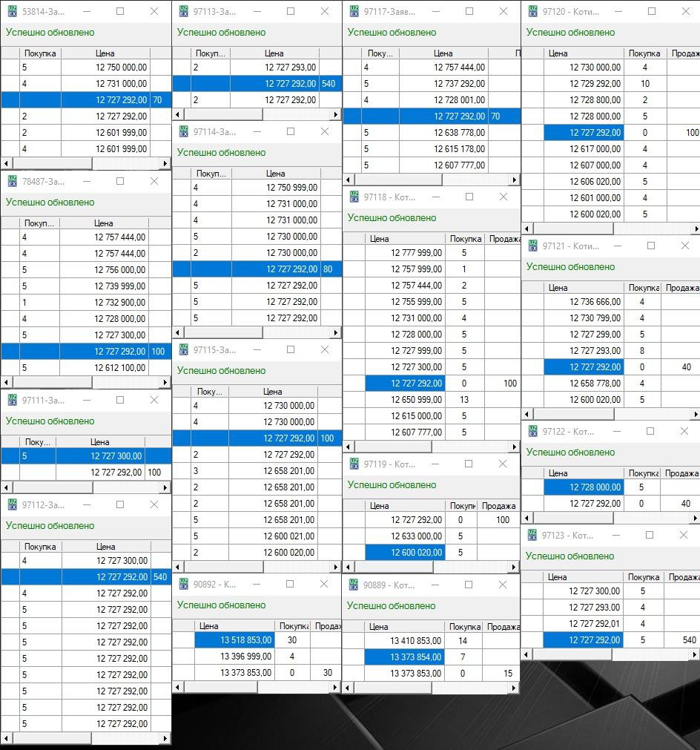Click the UZEX icon in window 97123

532,535
